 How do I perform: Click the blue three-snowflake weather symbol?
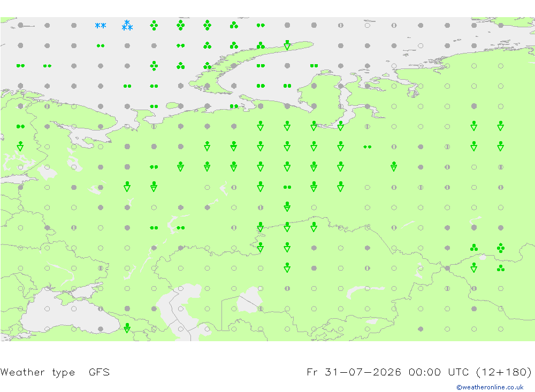127,25
